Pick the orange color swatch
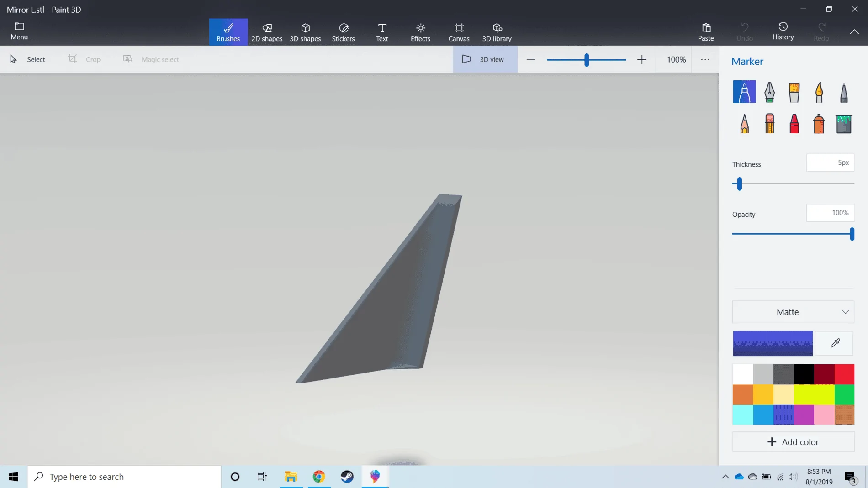 pyautogui.click(x=743, y=394)
